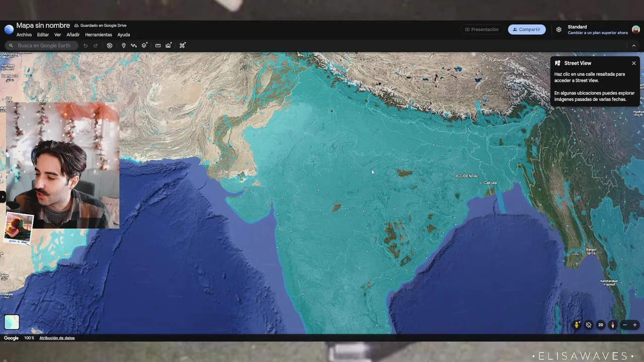
Task: Click 'Guardado en Google Drive' status
Action: [x=100, y=26]
